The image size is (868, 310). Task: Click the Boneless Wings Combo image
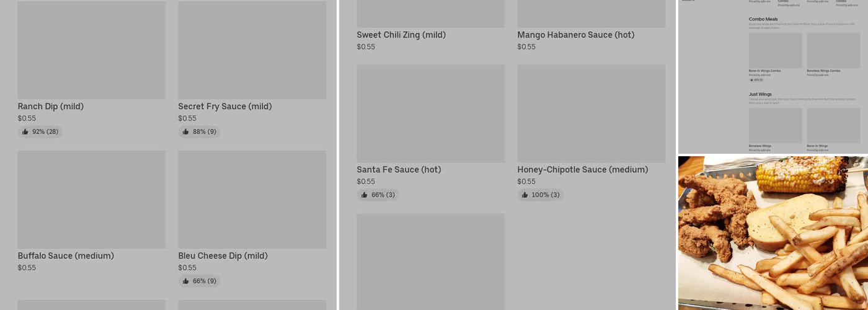833,50
